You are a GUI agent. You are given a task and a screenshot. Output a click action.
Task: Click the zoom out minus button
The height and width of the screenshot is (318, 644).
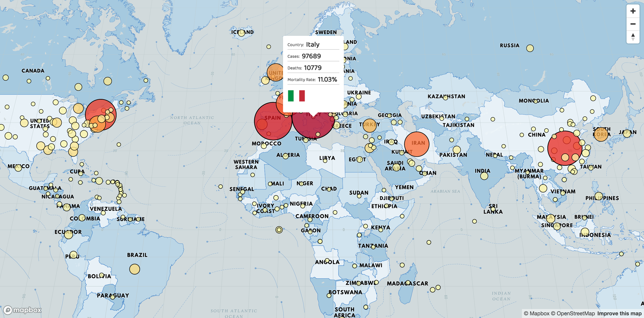(x=633, y=24)
